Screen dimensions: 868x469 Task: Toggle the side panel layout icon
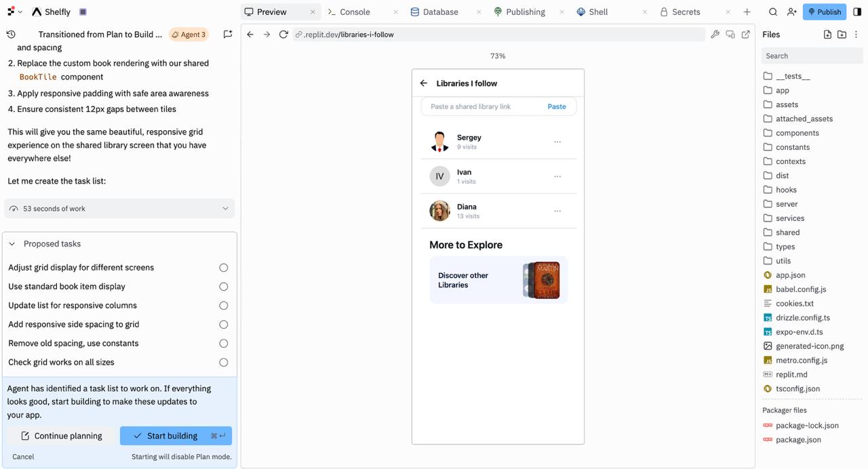(x=857, y=12)
